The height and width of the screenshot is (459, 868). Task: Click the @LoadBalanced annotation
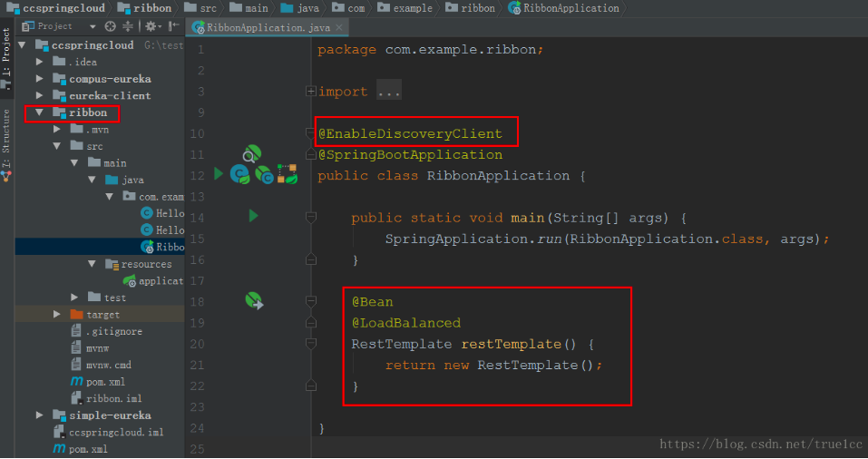406,323
